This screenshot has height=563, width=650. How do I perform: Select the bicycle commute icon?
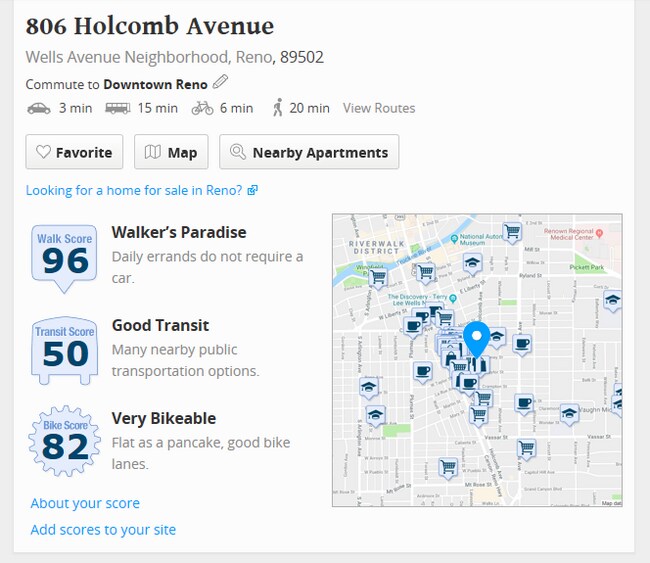click(x=202, y=108)
